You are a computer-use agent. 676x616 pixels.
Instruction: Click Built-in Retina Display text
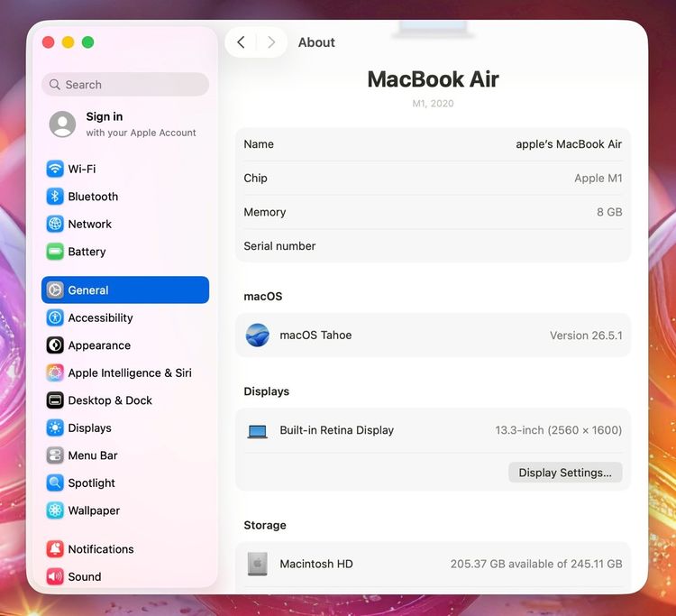(x=337, y=430)
